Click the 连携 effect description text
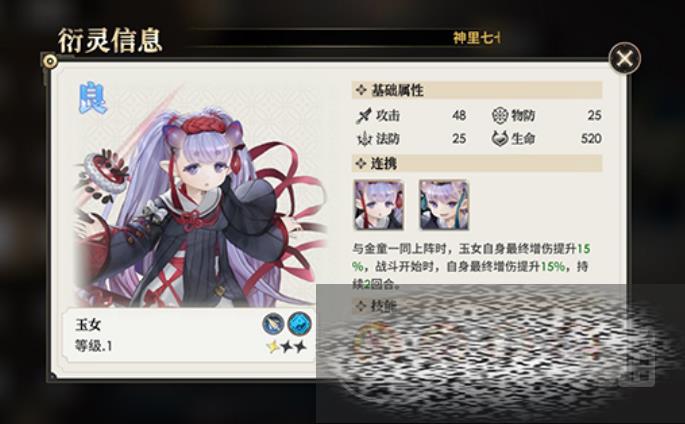This screenshot has height=424, width=685. 471,266
